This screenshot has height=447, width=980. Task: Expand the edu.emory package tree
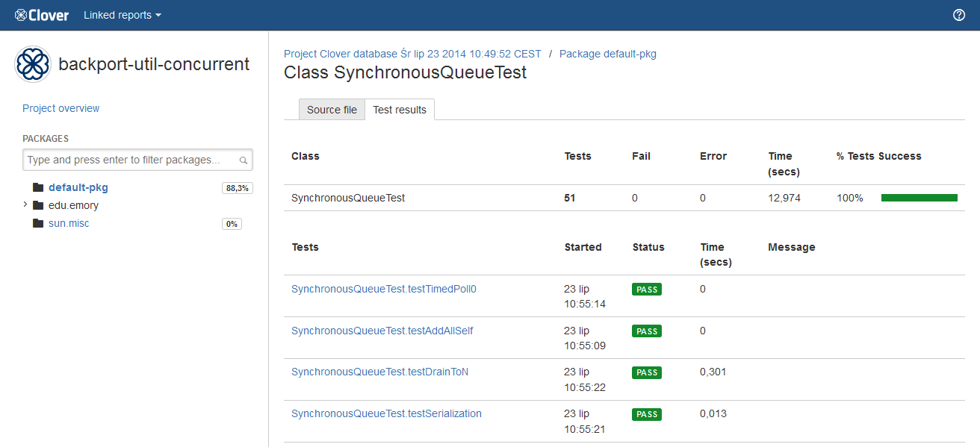(25, 204)
